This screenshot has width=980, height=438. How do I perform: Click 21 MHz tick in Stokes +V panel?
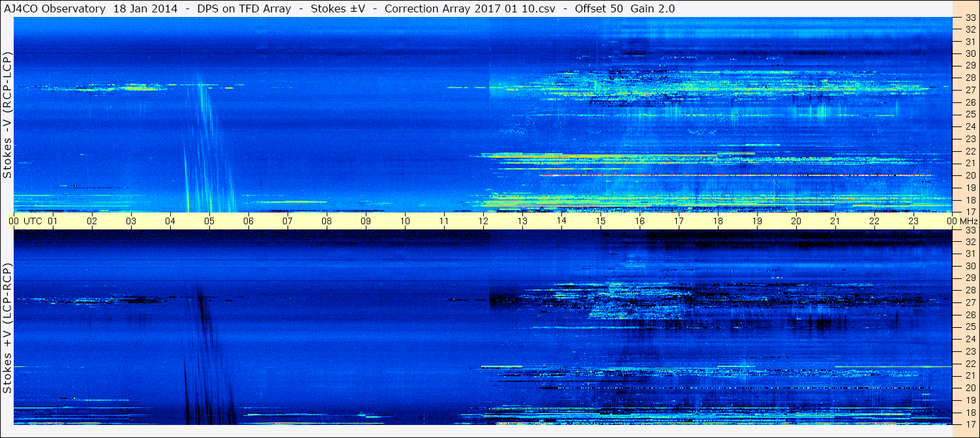pos(970,375)
